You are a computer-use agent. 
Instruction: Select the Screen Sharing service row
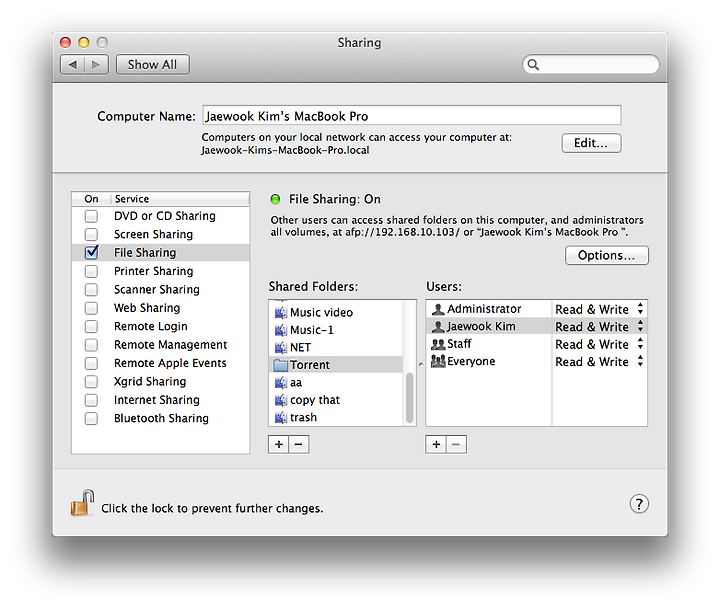click(x=161, y=234)
